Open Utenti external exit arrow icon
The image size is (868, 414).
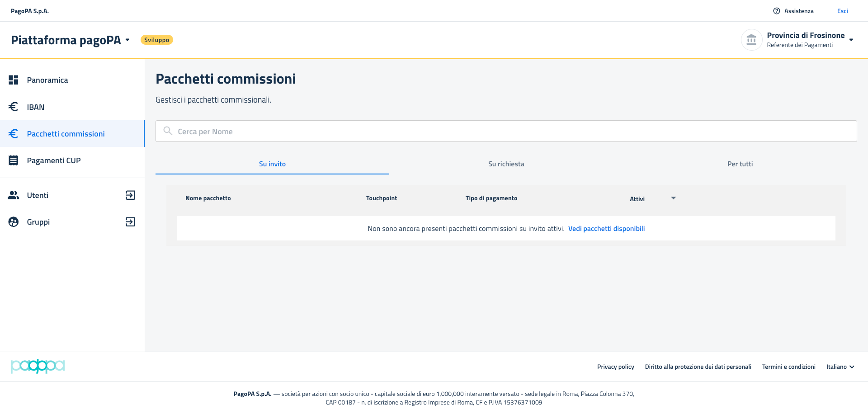(x=130, y=195)
